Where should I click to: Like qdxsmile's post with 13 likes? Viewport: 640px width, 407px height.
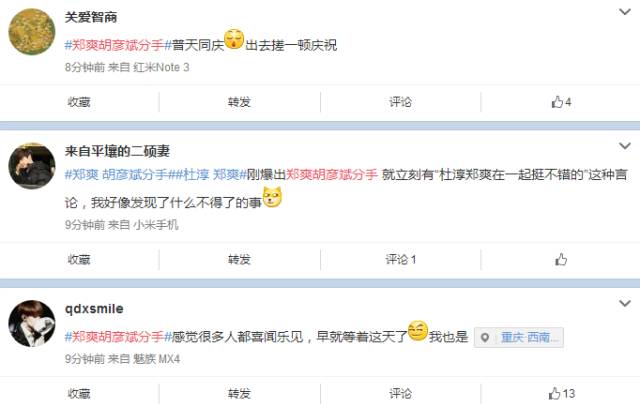pos(562,394)
